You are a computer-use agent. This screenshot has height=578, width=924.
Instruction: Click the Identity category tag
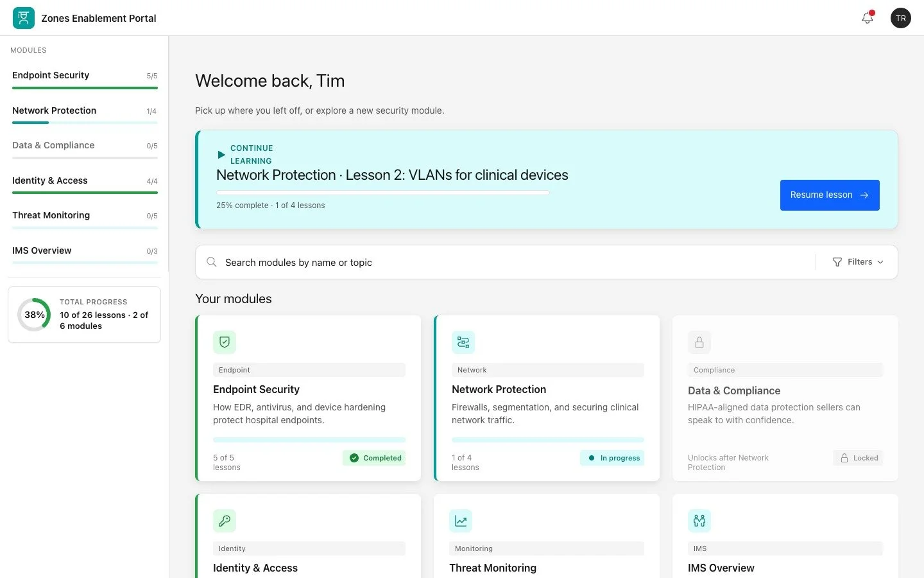coord(309,548)
